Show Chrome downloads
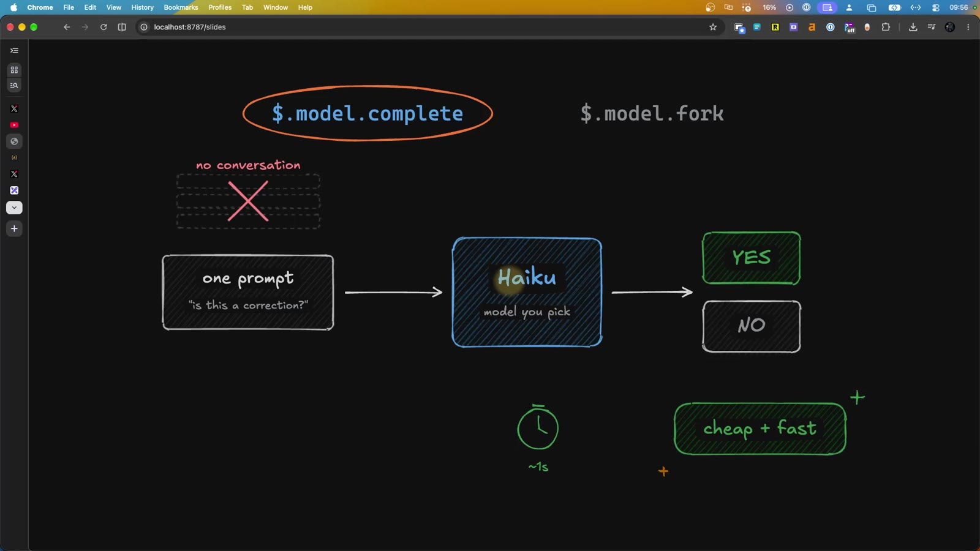980x551 pixels. 913,27
